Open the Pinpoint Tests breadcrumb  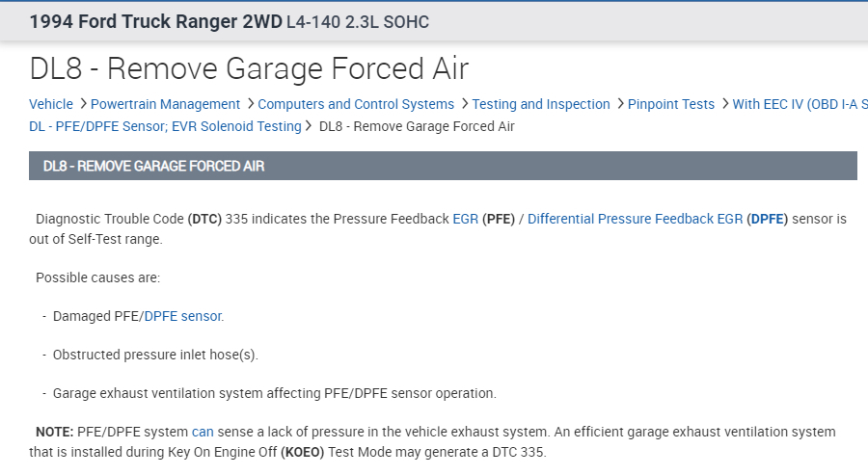pyautogui.click(x=671, y=104)
